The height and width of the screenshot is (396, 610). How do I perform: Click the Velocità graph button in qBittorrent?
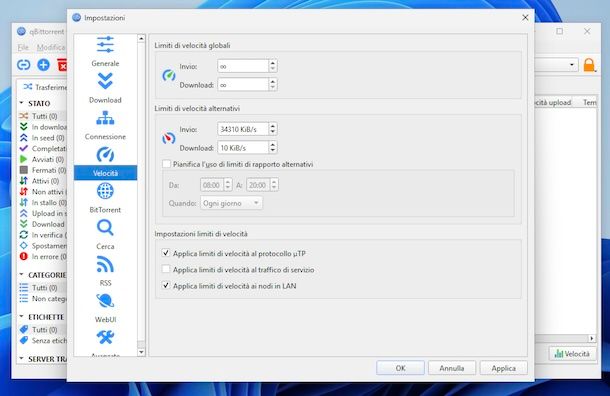(572, 354)
